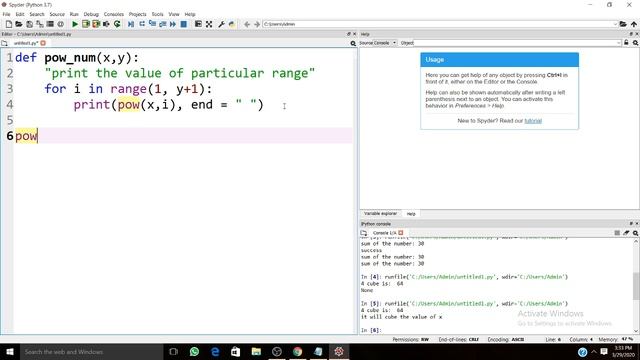The image size is (640, 360).
Task: Open the Debug menu
Action: [x=91, y=14]
